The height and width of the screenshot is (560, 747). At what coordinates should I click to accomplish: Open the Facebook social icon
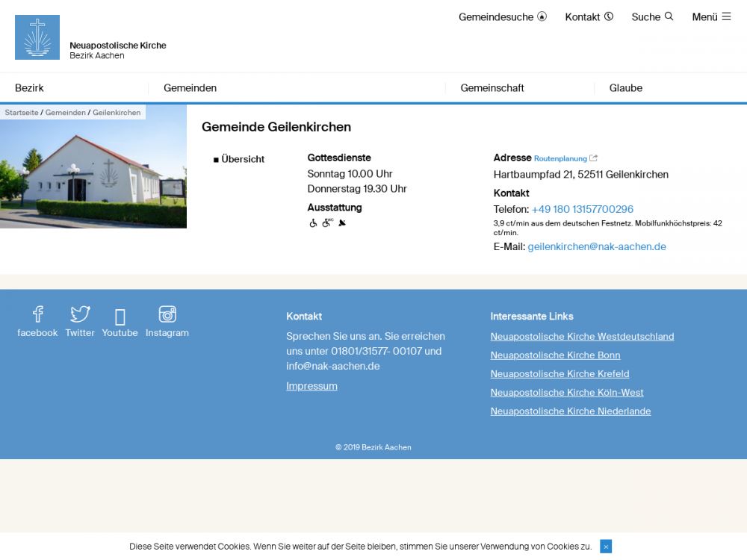[37, 314]
